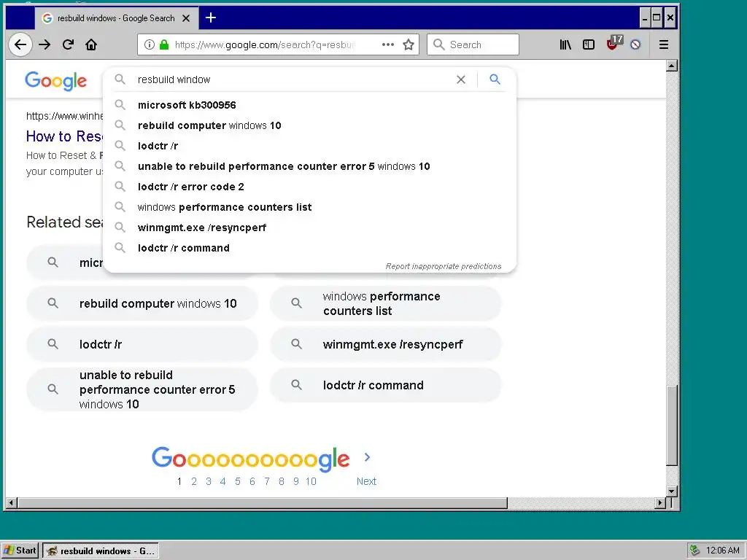Close the resbuild windows Google Search tab
This screenshot has height=560, width=747.
(x=186, y=18)
